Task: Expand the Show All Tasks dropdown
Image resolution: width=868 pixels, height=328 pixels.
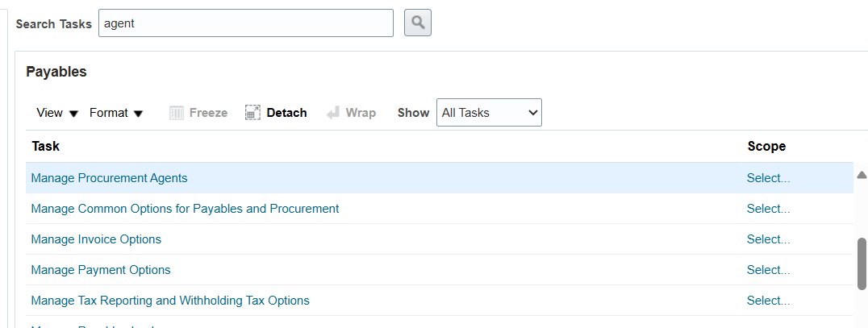Action: click(x=489, y=113)
